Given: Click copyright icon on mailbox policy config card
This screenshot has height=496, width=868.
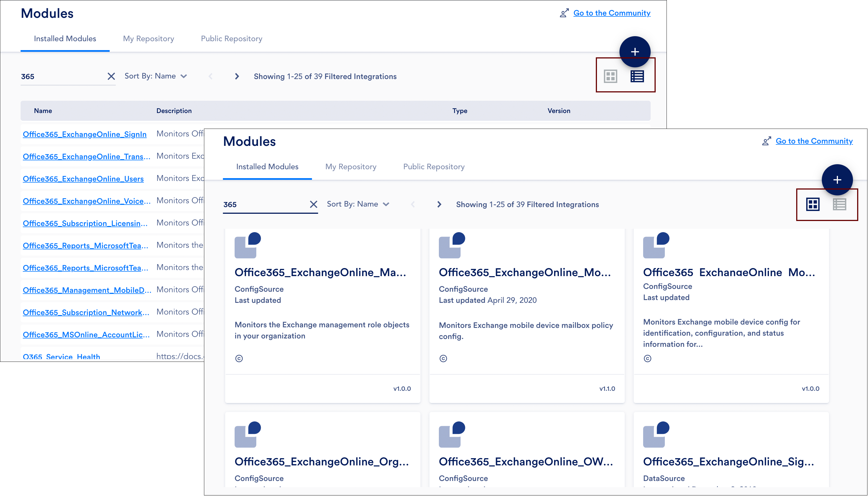Looking at the screenshot, I should click(443, 359).
